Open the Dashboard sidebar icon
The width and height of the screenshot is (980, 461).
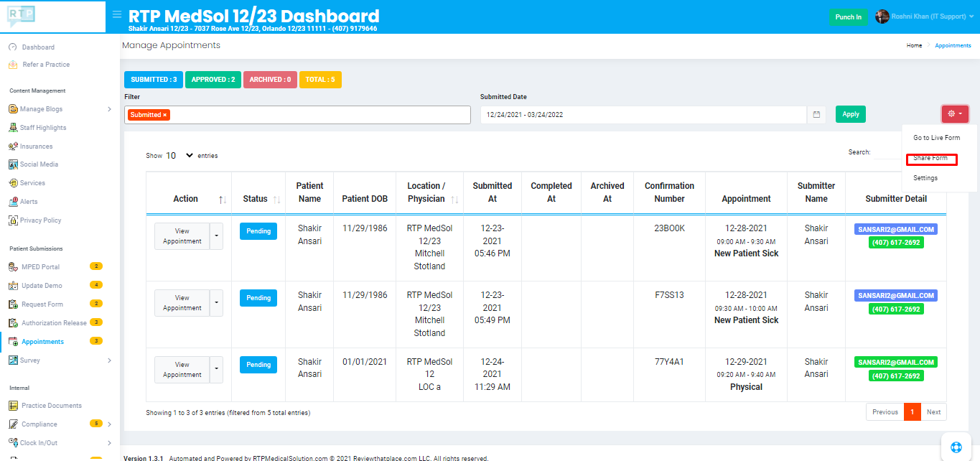point(12,47)
